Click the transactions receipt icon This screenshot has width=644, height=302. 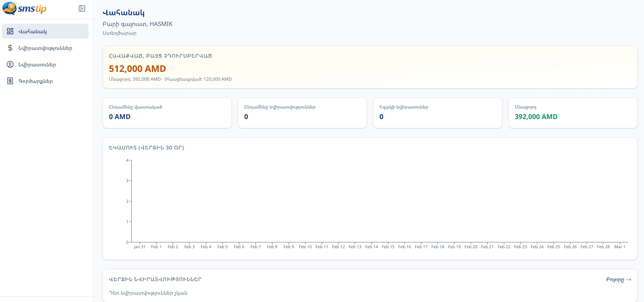(x=10, y=81)
